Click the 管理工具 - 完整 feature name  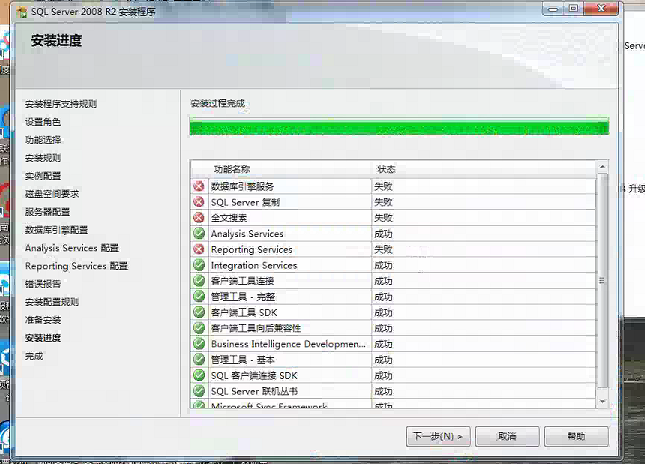click(243, 297)
